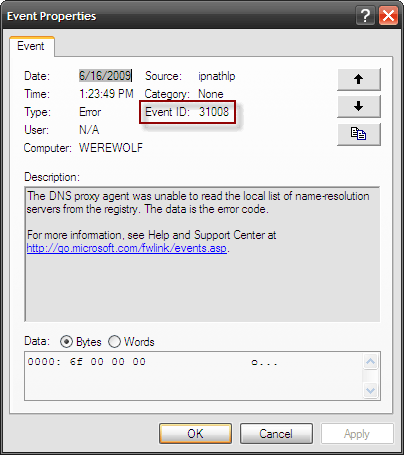Click the 'For more information' help text

coord(152,235)
